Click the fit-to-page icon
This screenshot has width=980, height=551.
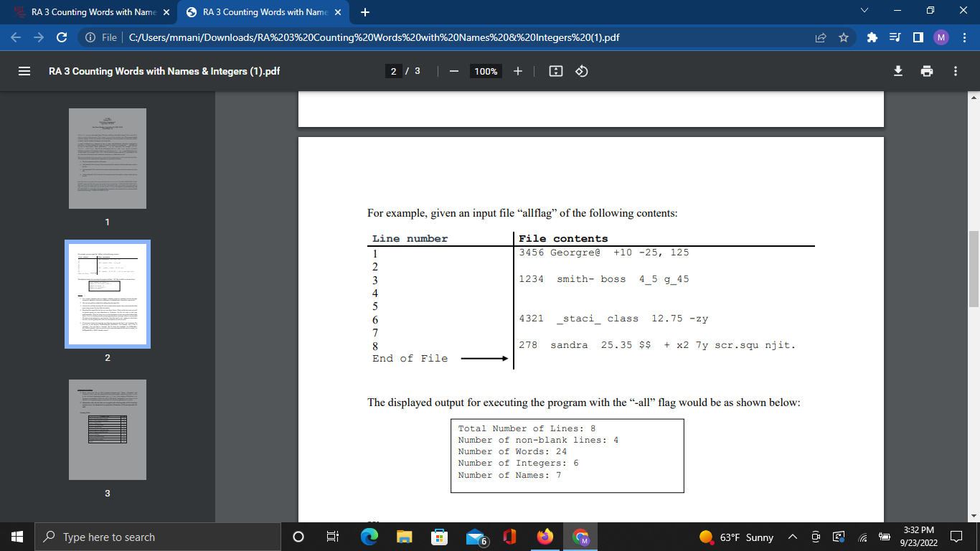coord(555,71)
